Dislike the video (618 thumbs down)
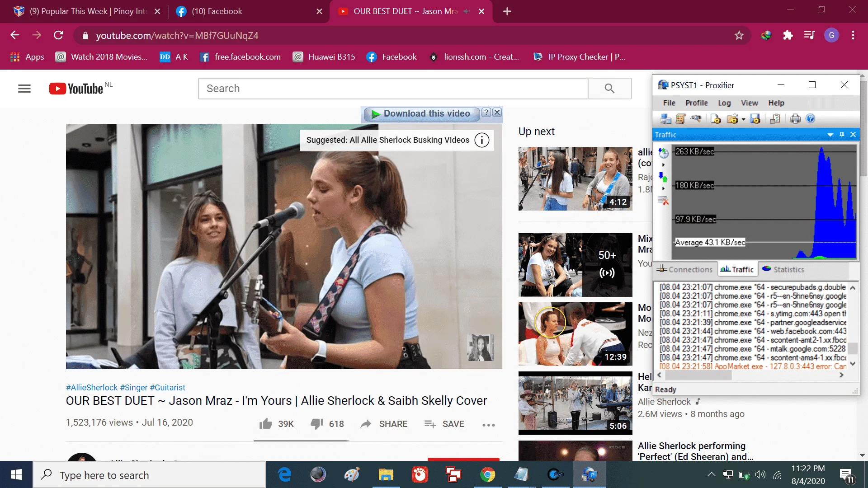Screen dimensions: 868x488 [x=327, y=424]
